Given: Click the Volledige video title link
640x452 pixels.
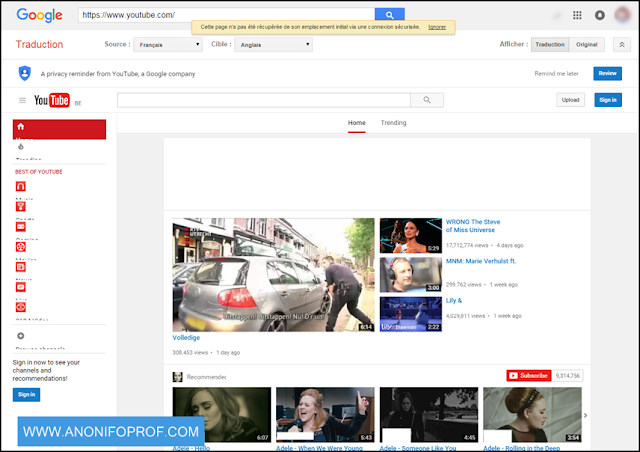Looking at the screenshot, I should pyautogui.click(x=186, y=338).
